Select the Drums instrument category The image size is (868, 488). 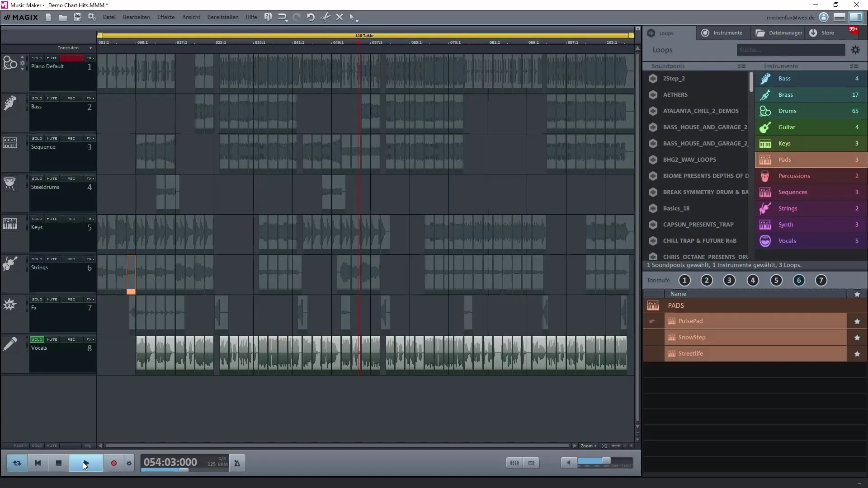811,111
